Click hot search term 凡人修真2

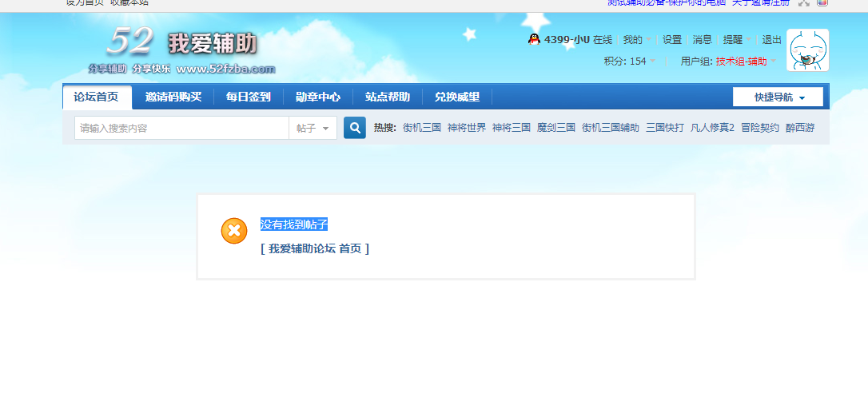point(712,128)
